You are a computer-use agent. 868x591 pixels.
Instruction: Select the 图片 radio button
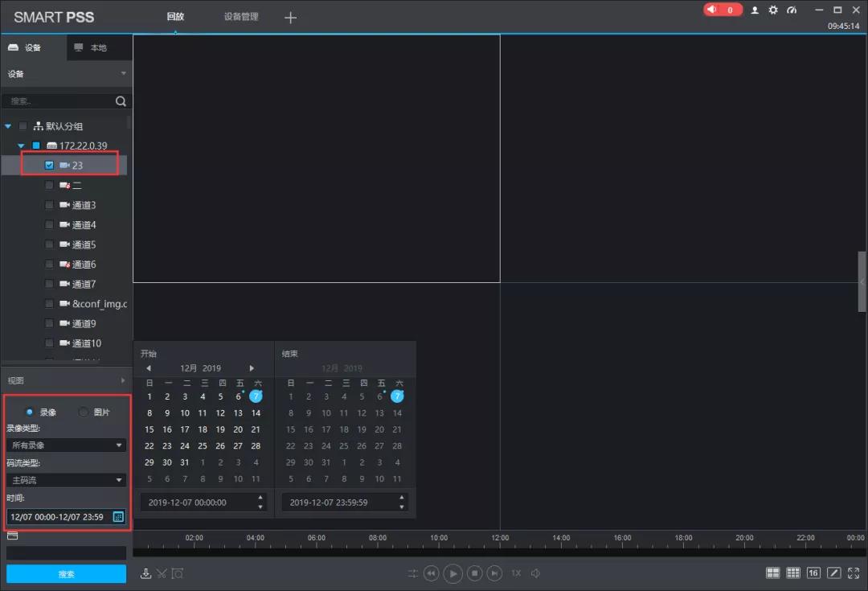(x=84, y=412)
